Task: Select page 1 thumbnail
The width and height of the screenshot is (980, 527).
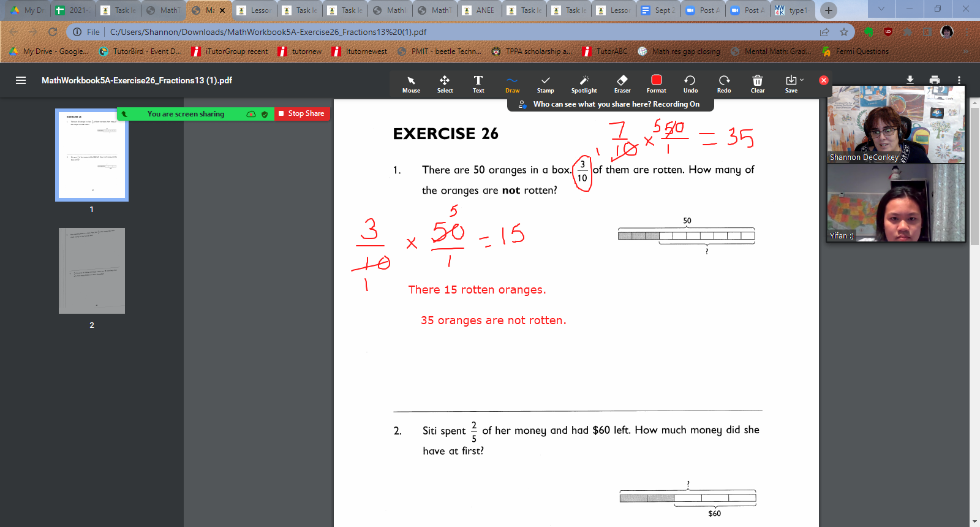Action: tap(92, 155)
